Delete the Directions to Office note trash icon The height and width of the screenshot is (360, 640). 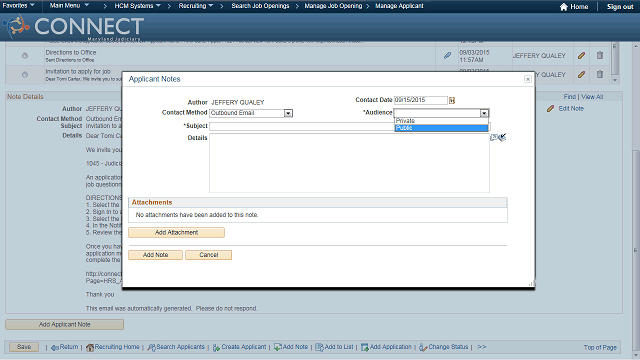coord(600,55)
